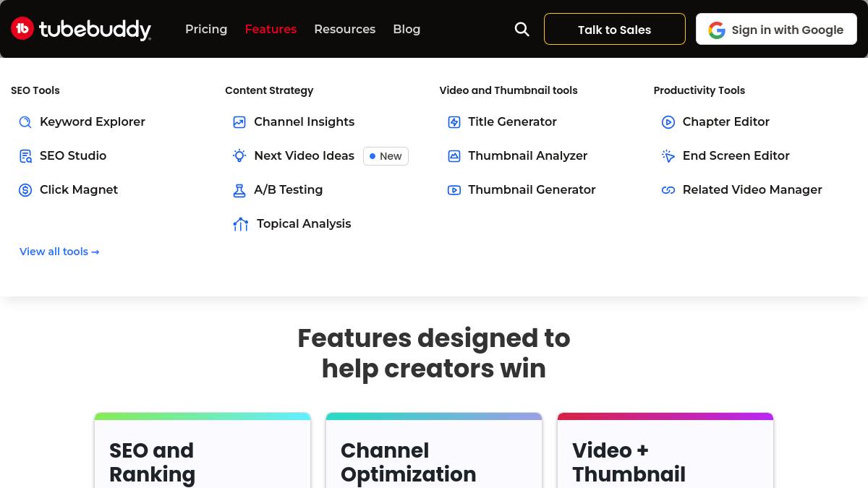Click the Features designed to help creators win heading

(434, 354)
